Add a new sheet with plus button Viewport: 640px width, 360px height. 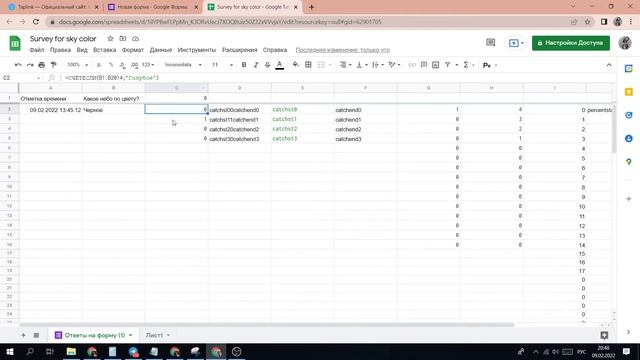click(x=23, y=335)
